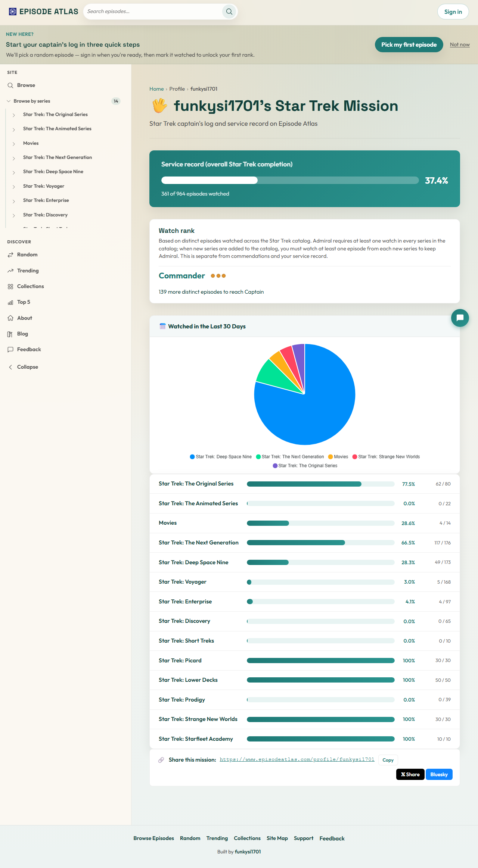Click the Blog book icon
Screen dimensions: 478x868
(10, 334)
